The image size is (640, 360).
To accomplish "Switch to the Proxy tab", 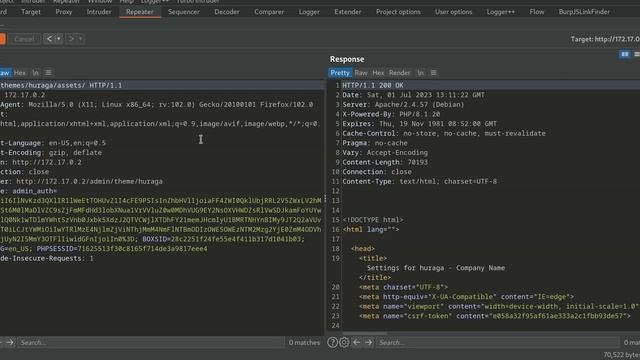I will tap(64, 12).
